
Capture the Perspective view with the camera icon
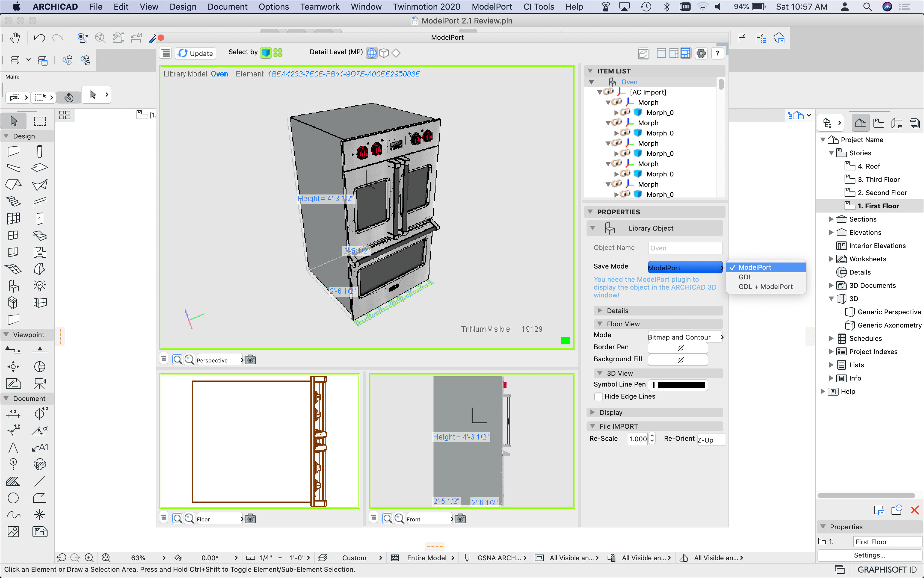(x=250, y=360)
